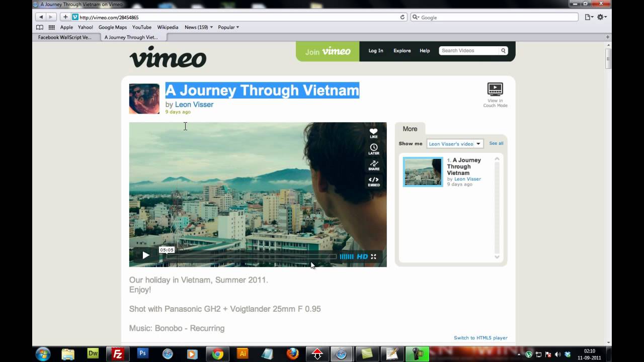Open the Yahoo! bookmark
The width and height of the screenshot is (644, 362).
point(86,27)
